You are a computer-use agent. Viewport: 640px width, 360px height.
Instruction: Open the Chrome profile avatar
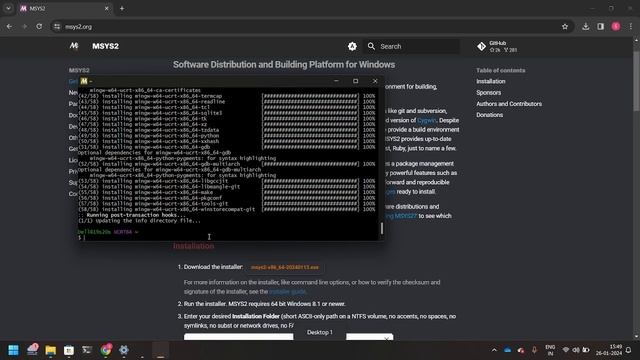tap(616, 27)
